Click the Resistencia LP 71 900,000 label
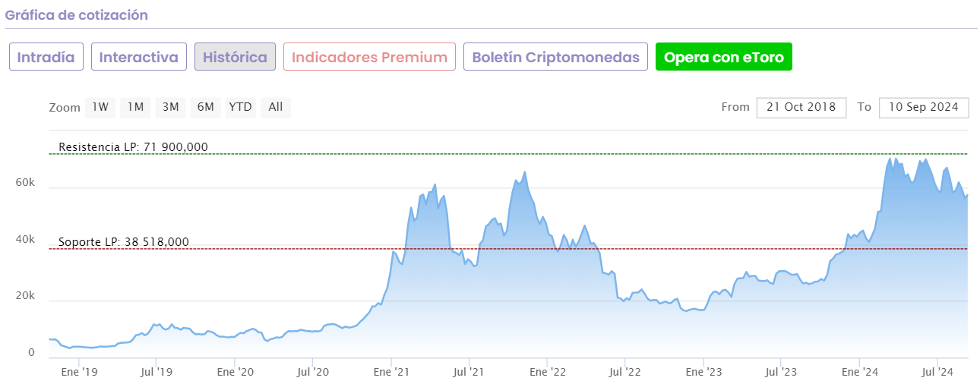 pos(133,146)
